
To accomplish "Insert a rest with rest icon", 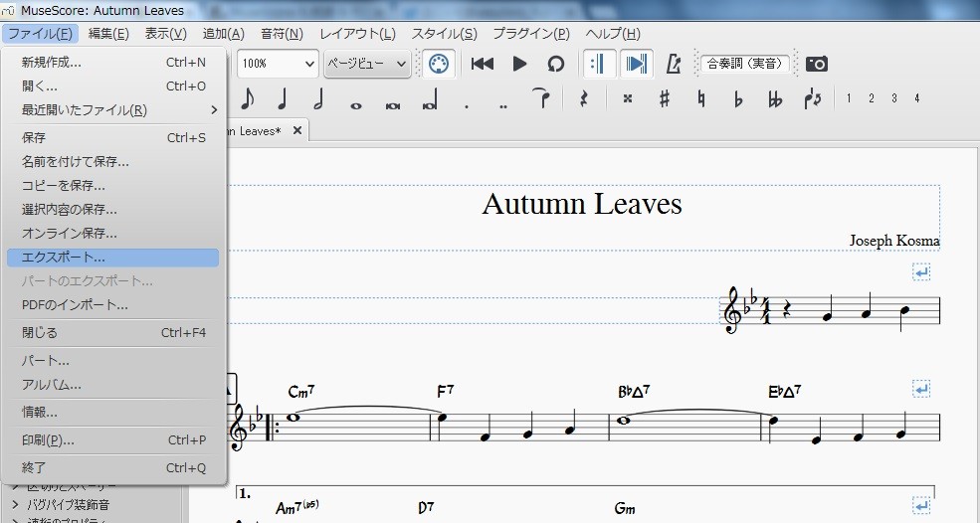I will click(584, 98).
